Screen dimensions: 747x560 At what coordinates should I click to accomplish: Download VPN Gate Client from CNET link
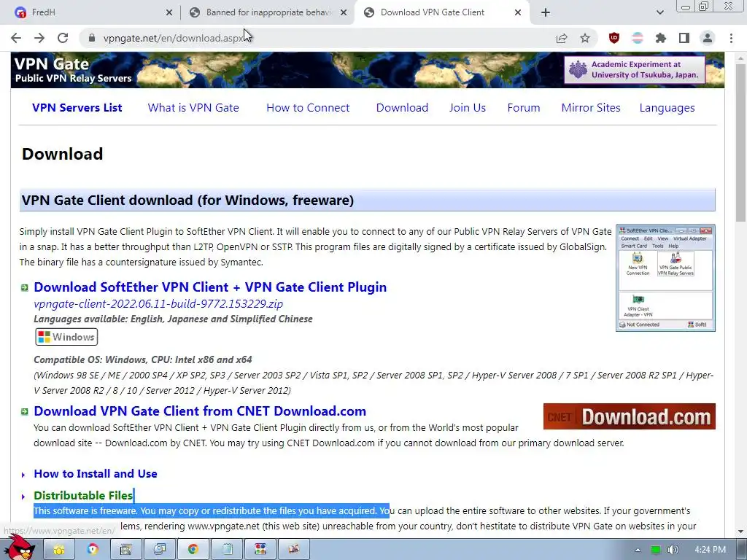point(200,411)
